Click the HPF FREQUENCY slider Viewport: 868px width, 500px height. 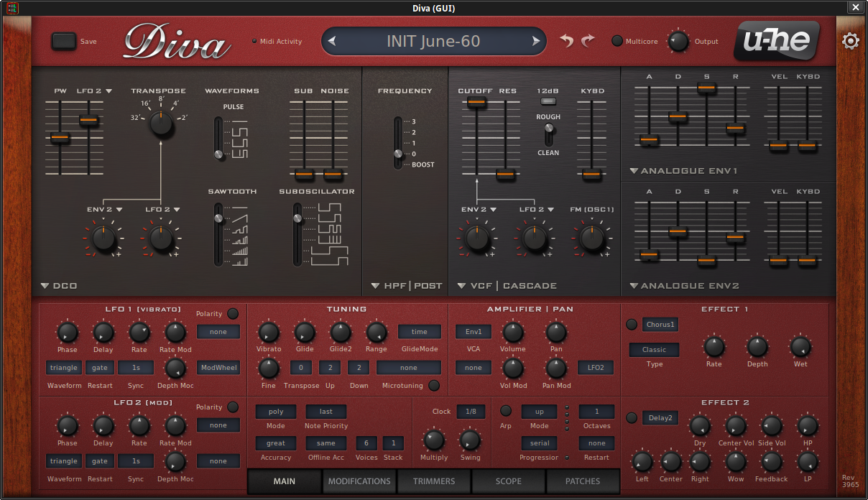[x=398, y=143]
